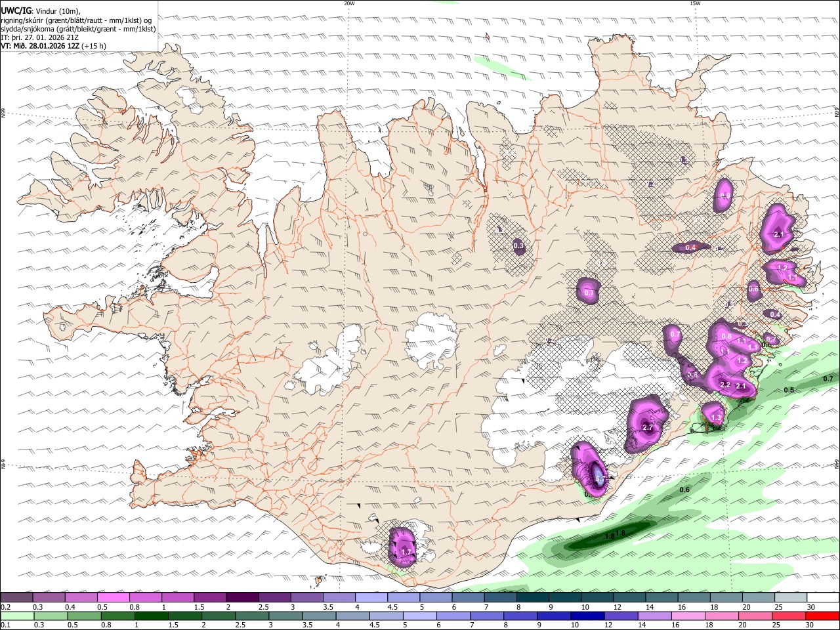Click the '1.3' snowfall value on the map
Viewport: 840px width, 630px height.
tap(716, 417)
